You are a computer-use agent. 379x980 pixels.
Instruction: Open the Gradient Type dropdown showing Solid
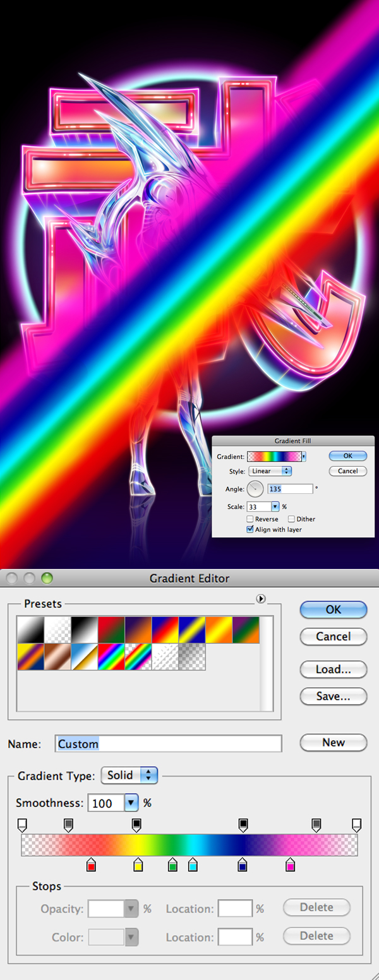click(x=129, y=775)
